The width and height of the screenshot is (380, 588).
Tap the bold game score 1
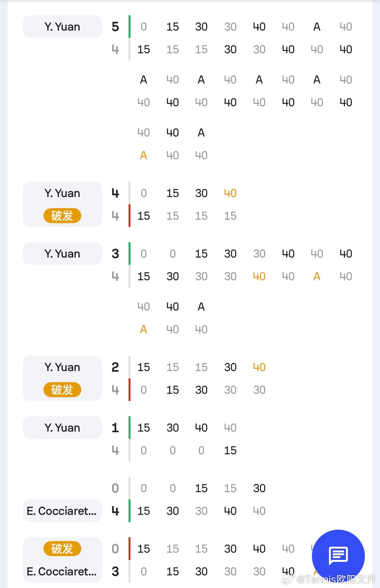(115, 428)
